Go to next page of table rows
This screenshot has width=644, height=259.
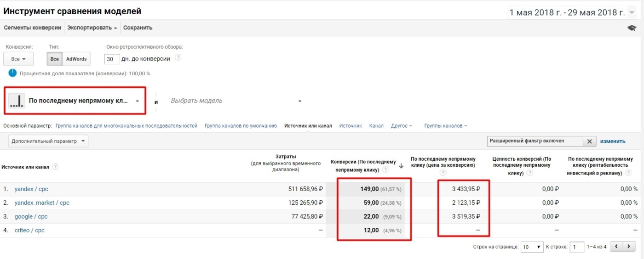[x=628, y=247]
